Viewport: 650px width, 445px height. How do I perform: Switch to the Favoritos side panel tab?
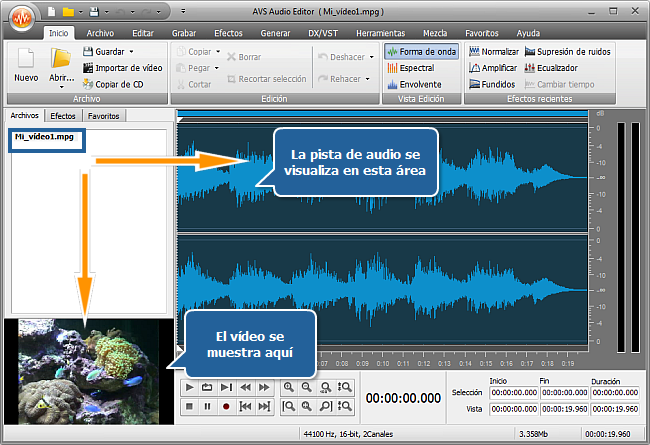click(x=104, y=116)
